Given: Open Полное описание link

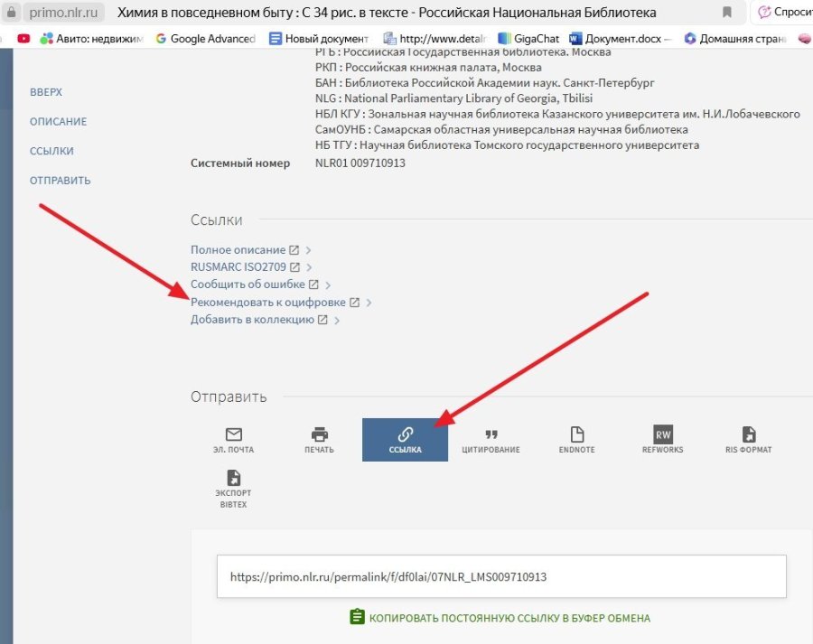Looking at the screenshot, I should 238,249.
